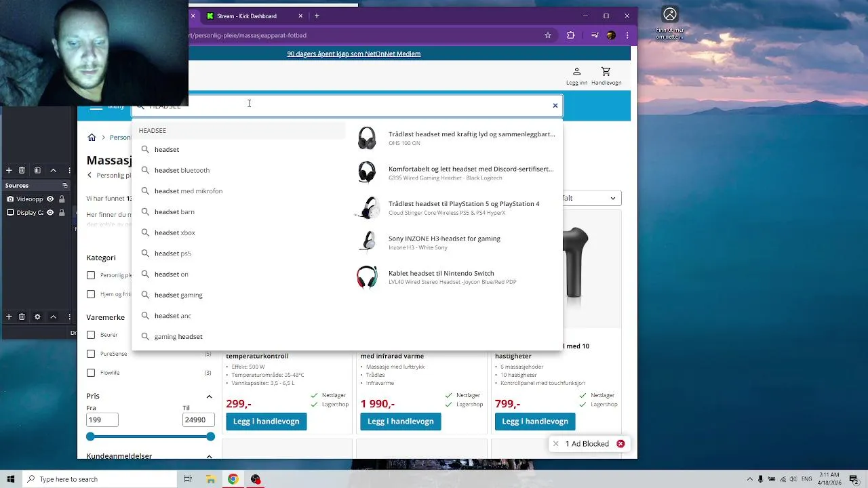Screen dimensions: 868x488
Task: Check the Beurer brand checkbox
Action: tap(91, 335)
